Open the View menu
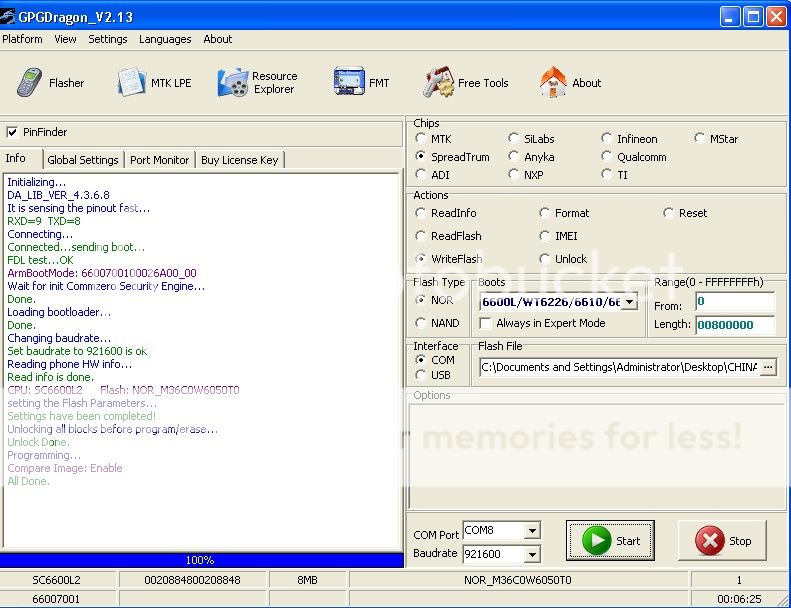The height and width of the screenshot is (608, 791). [65, 39]
